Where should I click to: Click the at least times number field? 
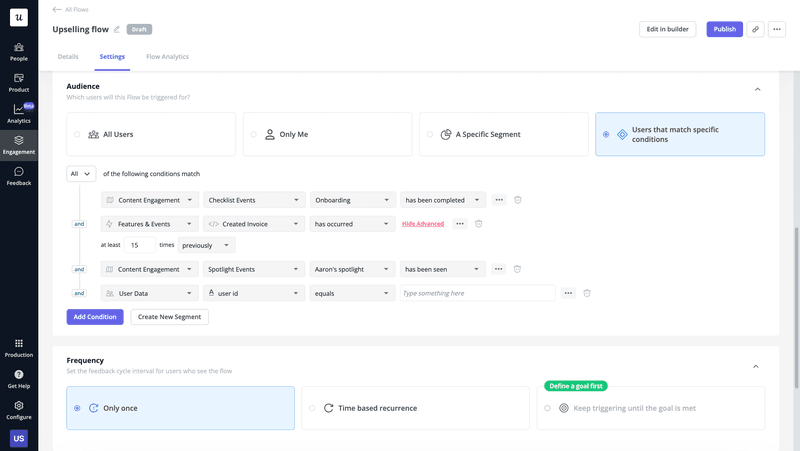coord(139,245)
